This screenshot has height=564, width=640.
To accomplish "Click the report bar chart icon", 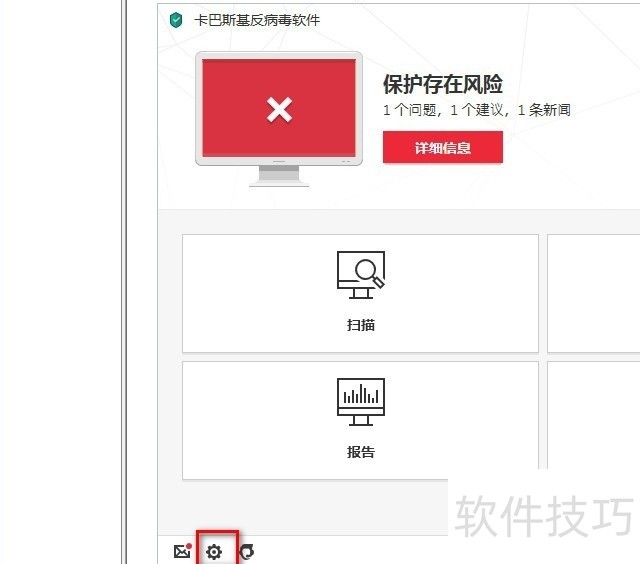I will [x=360, y=402].
